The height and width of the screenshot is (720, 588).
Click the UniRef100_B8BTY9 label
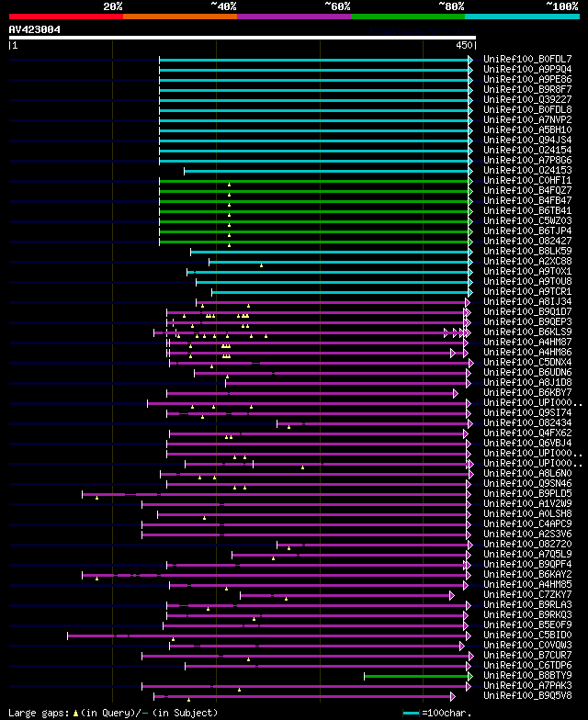click(x=527, y=676)
